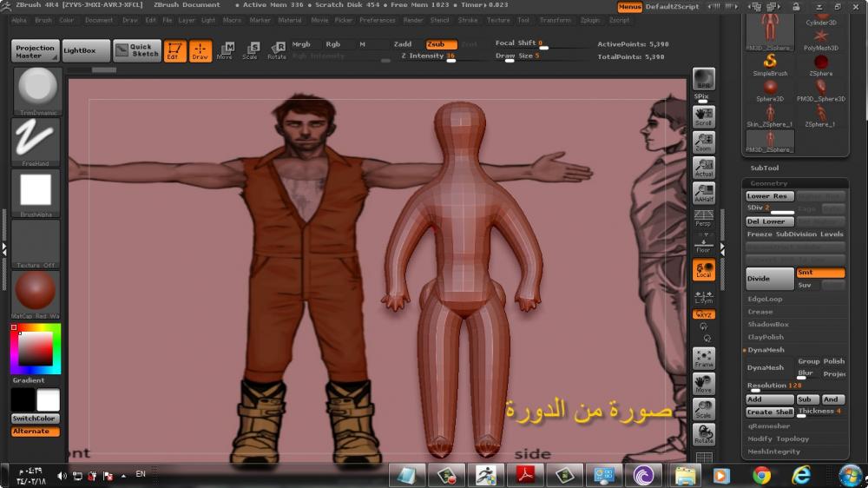Choose the Rotate icon in top shelf
This screenshot has height=488, width=868.
tap(277, 50)
